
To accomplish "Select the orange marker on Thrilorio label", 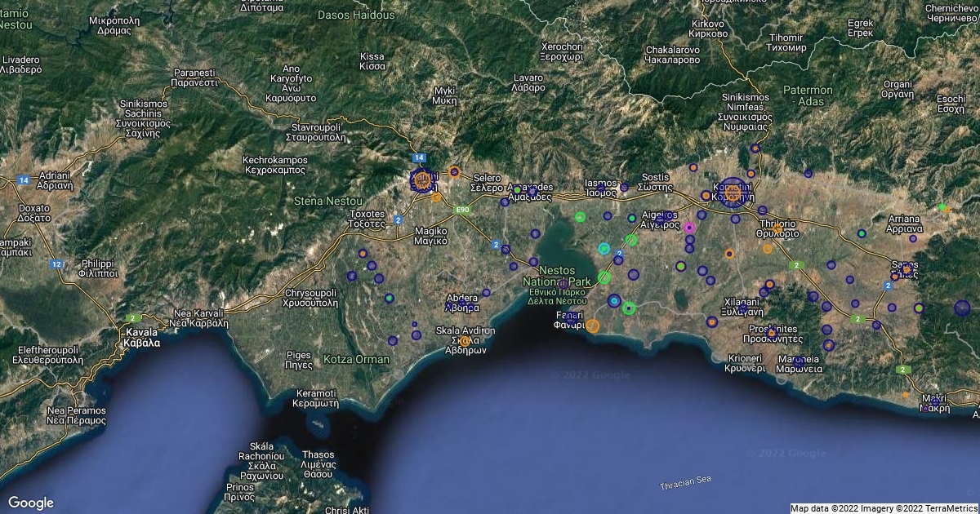I will pyautogui.click(x=768, y=249).
